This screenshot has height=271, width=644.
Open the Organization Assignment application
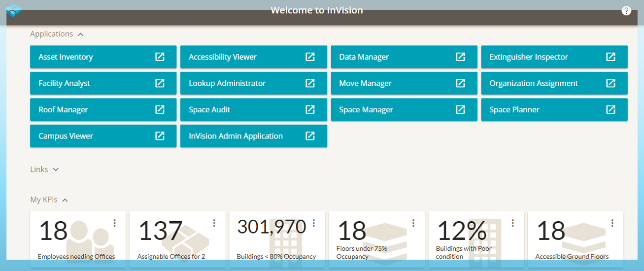click(554, 83)
